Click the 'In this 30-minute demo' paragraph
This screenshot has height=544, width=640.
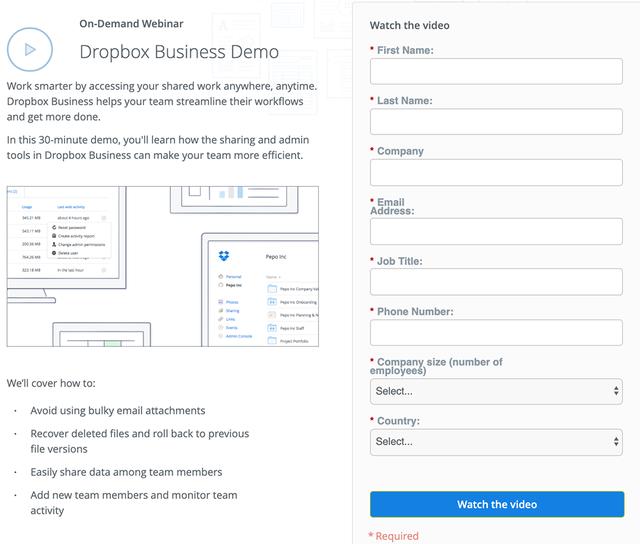(x=158, y=147)
